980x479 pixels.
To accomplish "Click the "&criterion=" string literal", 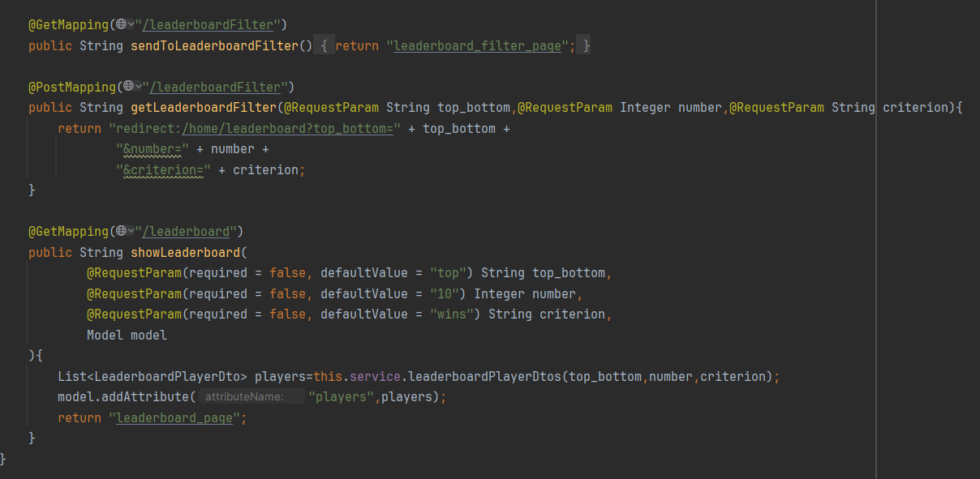I will click(163, 170).
